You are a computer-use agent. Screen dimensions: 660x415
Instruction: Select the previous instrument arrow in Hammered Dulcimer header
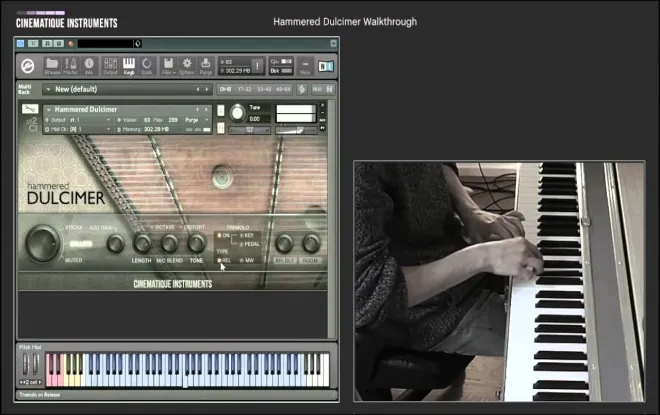point(197,109)
